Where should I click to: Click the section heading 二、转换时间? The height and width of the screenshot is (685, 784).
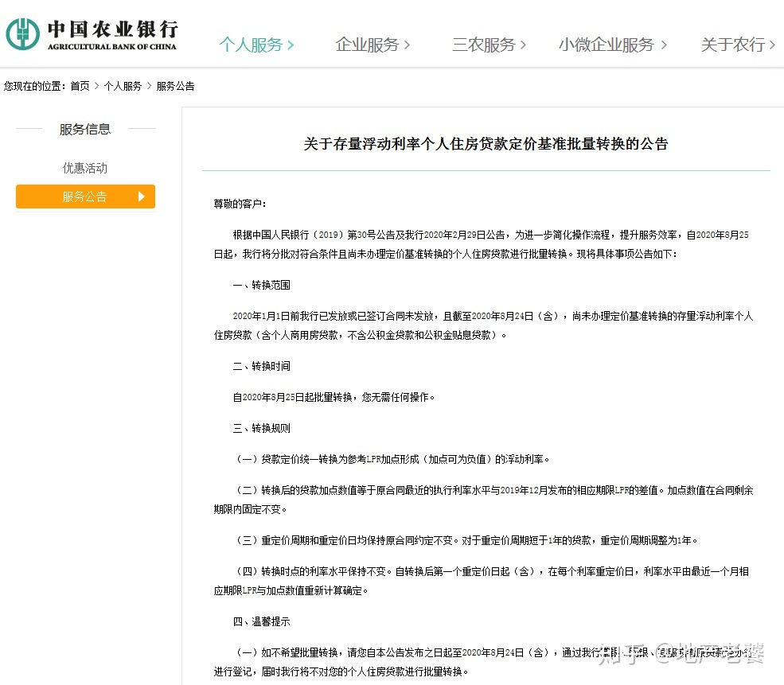262,366
